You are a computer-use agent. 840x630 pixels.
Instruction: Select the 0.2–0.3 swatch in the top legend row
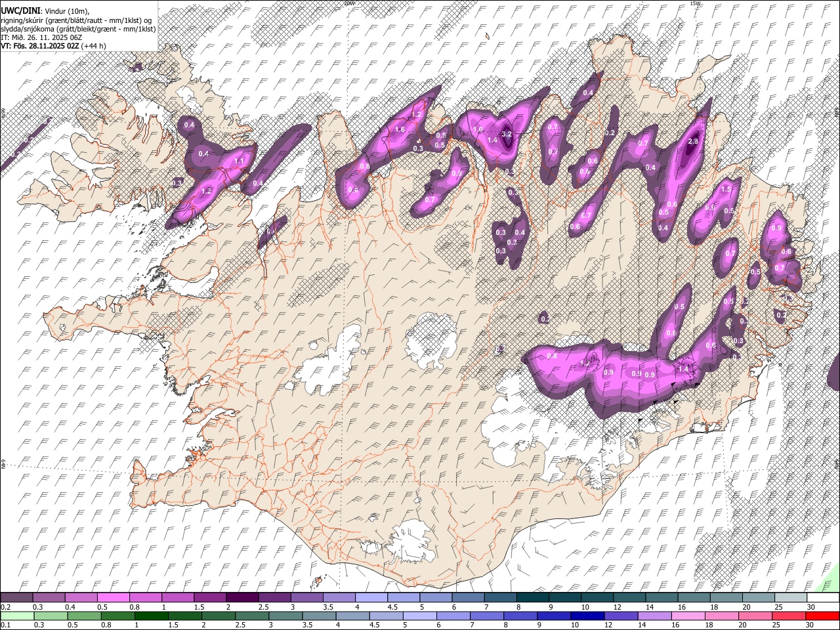click(16, 597)
